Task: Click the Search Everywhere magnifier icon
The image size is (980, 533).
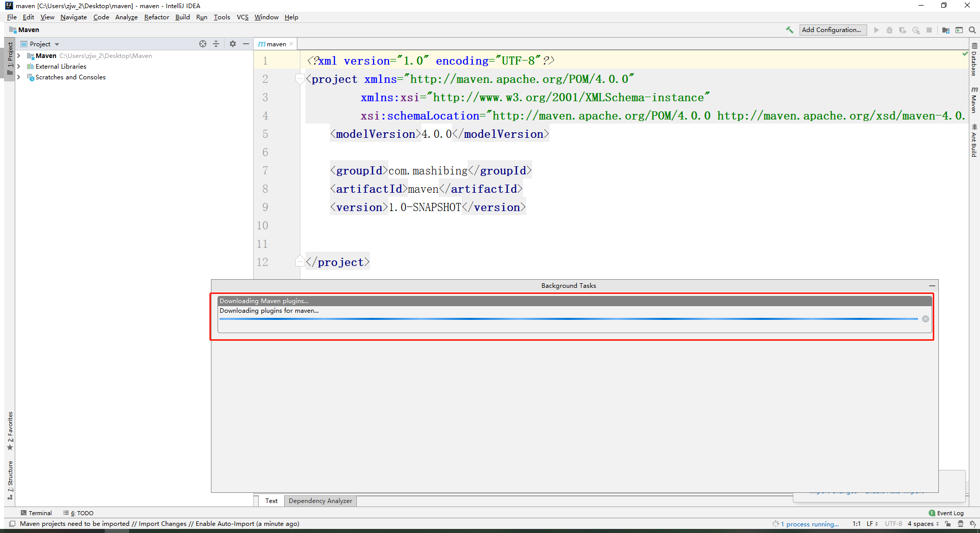Action: [972, 30]
